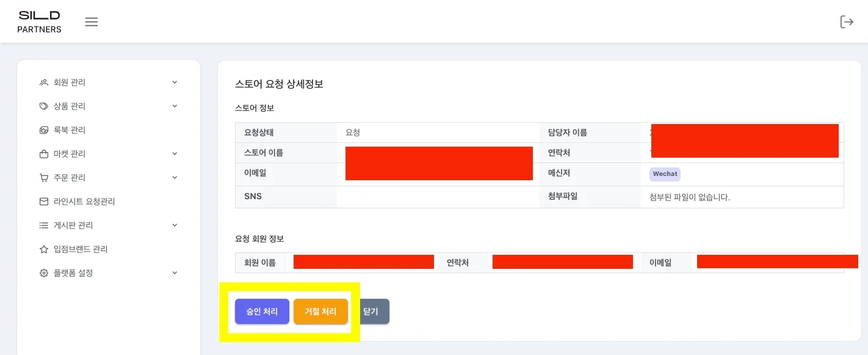Click the star icon beside 입점브랜드 관리
This screenshot has width=868, height=355.
pyautogui.click(x=44, y=249)
